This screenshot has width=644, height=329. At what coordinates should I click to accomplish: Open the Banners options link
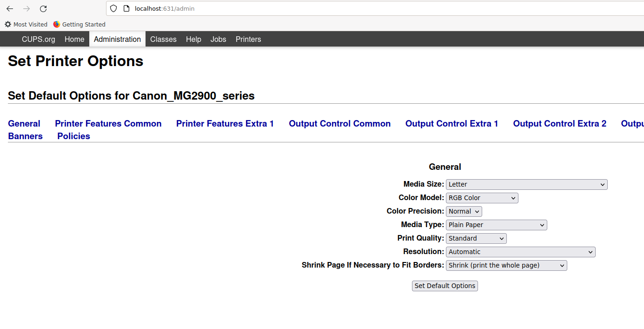coord(26,136)
